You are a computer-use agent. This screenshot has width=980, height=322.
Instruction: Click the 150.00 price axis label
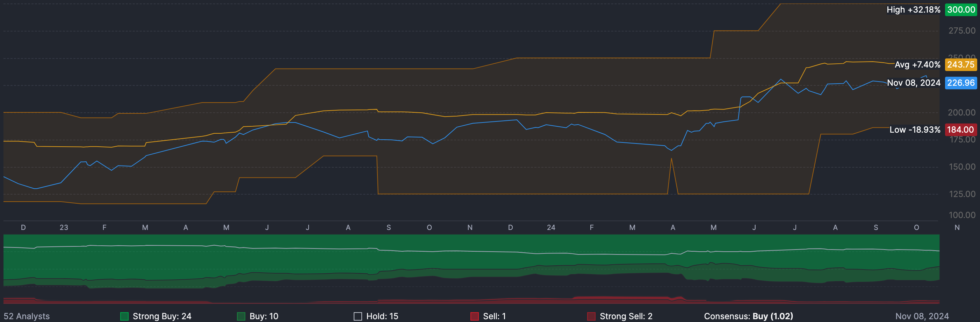962,167
